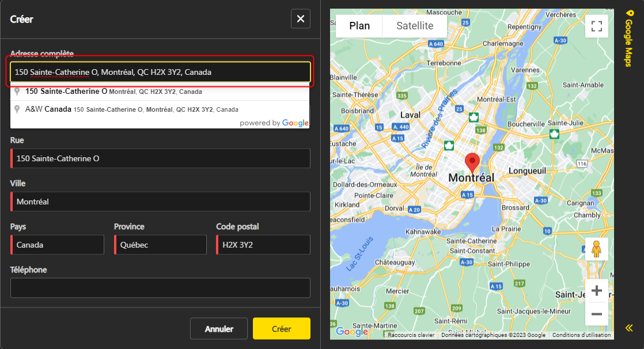
Task: Zoom in on the map
Action: 596,290
